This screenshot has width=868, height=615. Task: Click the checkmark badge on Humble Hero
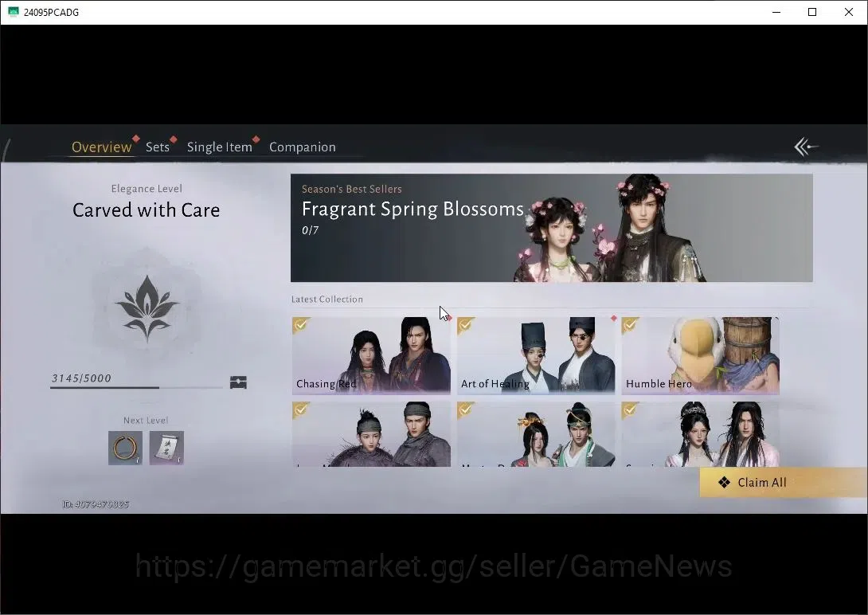(x=630, y=325)
